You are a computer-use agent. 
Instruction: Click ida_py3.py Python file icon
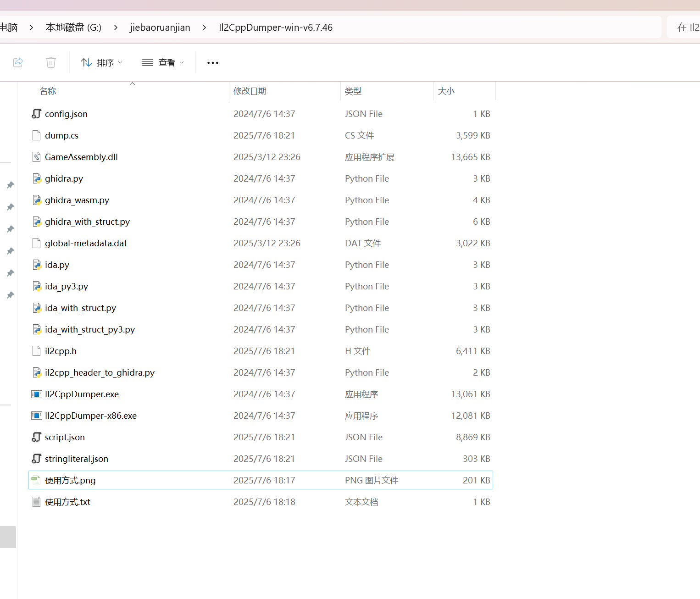37,286
